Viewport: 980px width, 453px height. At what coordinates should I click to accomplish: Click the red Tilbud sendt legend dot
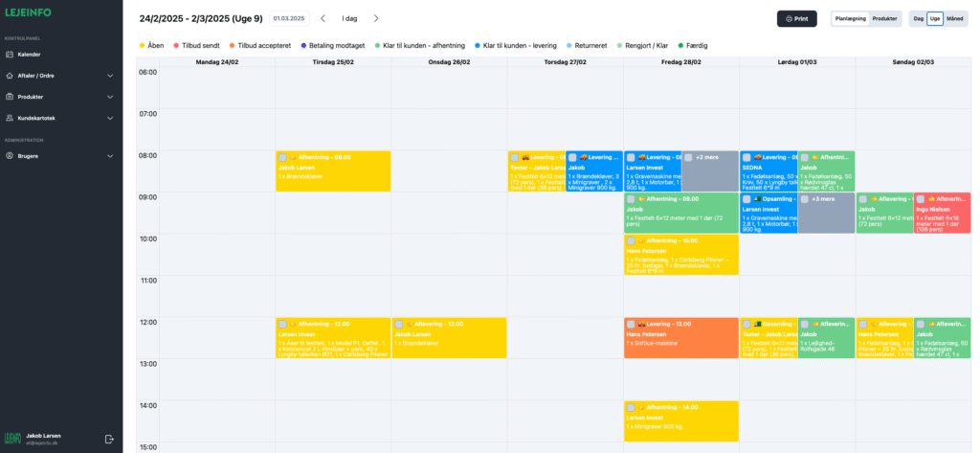[x=176, y=46]
